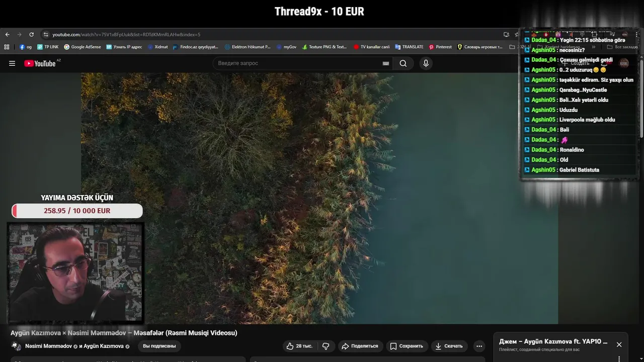
Task: Click chat message 'Ronaldino'
Action: 572,150
